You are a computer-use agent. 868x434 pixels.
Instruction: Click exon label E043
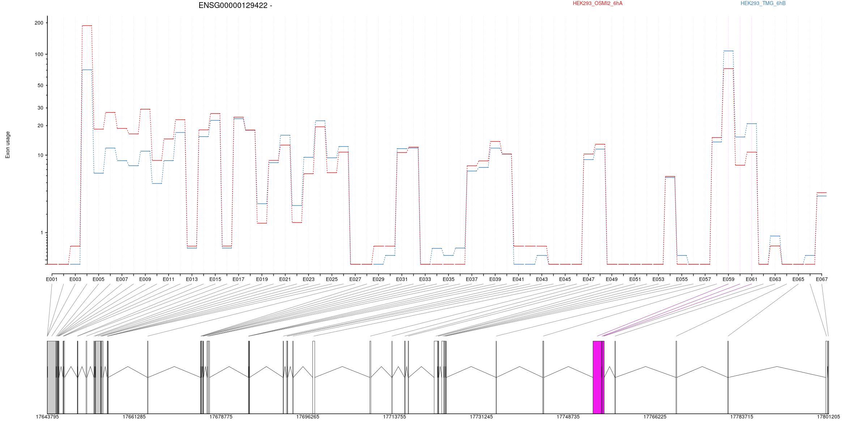click(542, 279)
